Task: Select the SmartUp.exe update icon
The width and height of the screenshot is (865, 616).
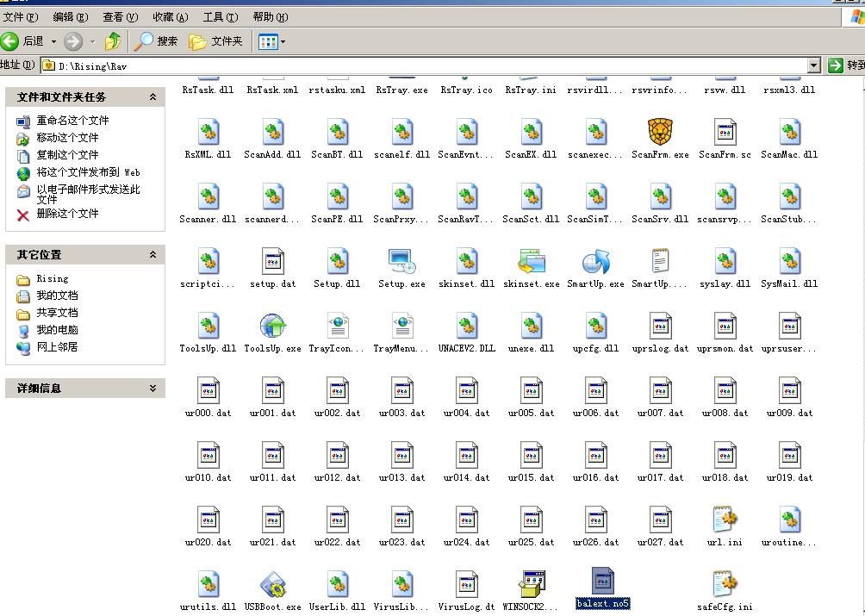Action: pyautogui.click(x=595, y=262)
